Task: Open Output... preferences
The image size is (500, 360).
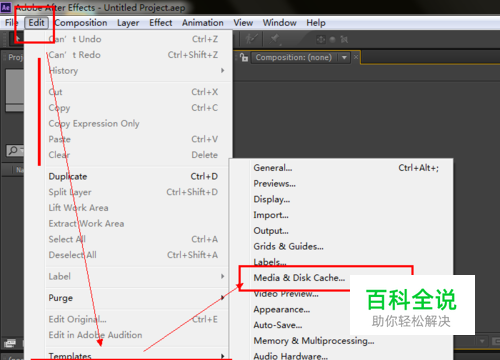Action: click(x=341, y=230)
